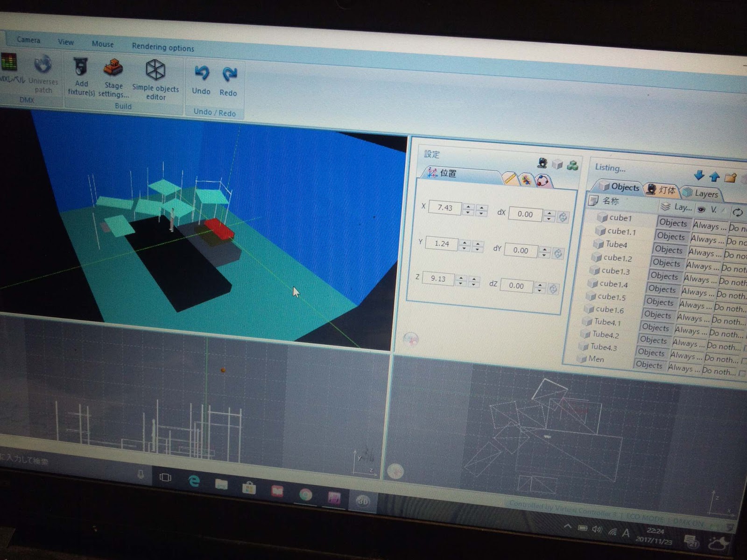The height and width of the screenshot is (560, 747).
Task: Click the X position field showing 7.43
Action: 444,208
